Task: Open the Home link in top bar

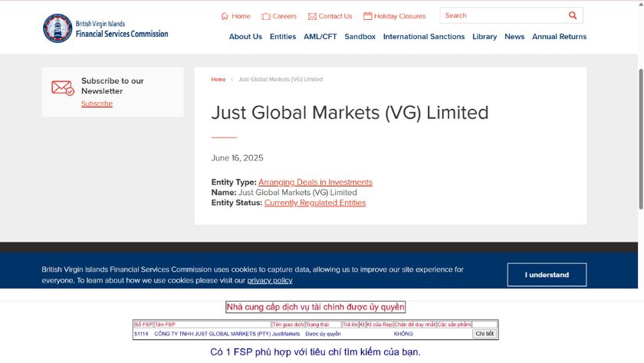Action: (241, 16)
